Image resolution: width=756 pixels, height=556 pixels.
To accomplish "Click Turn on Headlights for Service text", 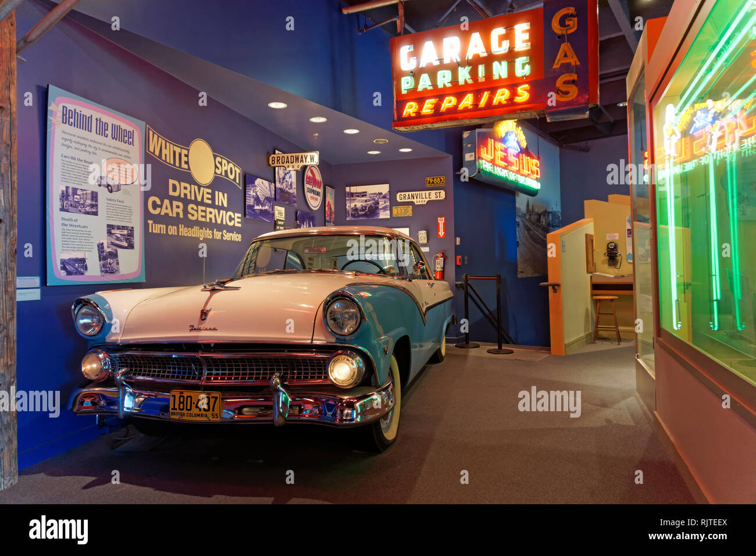I will (x=194, y=230).
